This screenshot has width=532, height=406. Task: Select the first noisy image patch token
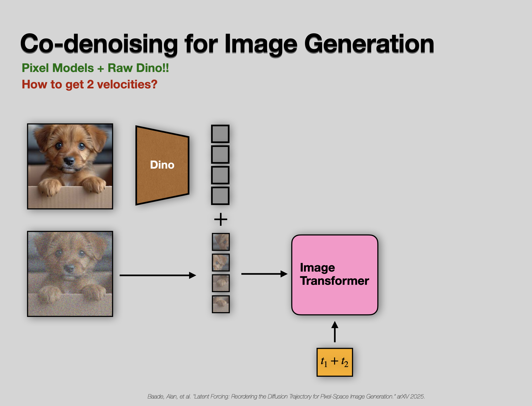tap(221, 242)
